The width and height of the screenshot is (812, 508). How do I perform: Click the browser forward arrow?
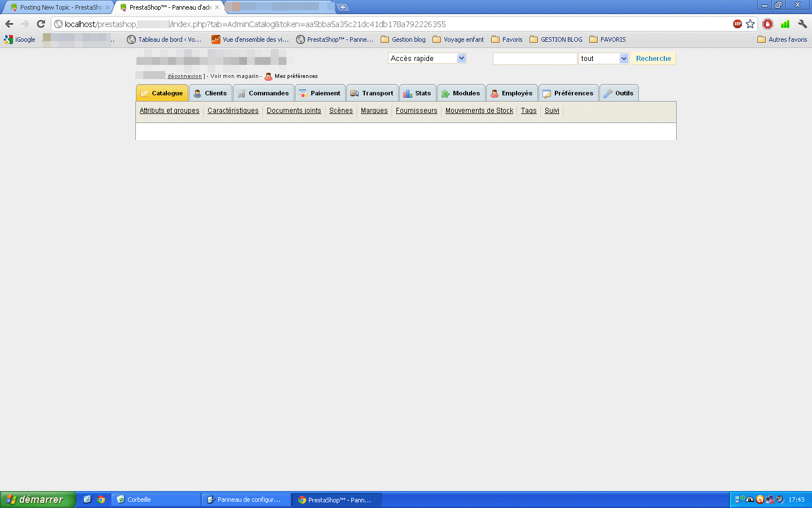pos(25,24)
